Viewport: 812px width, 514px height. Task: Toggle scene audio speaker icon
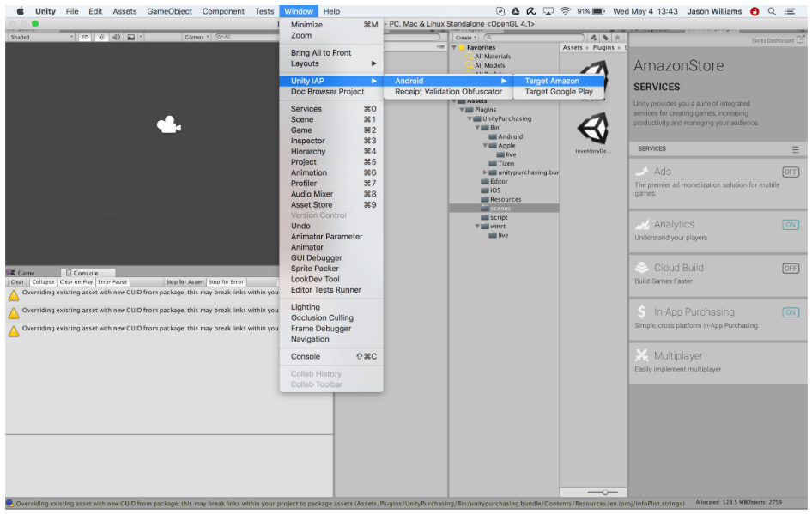tap(115, 38)
